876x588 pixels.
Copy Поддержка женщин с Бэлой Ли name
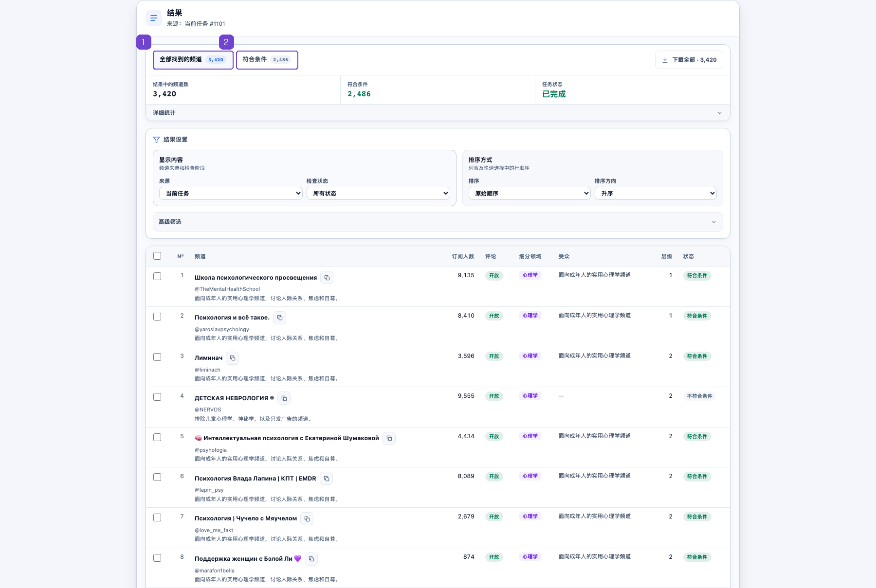point(311,559)
